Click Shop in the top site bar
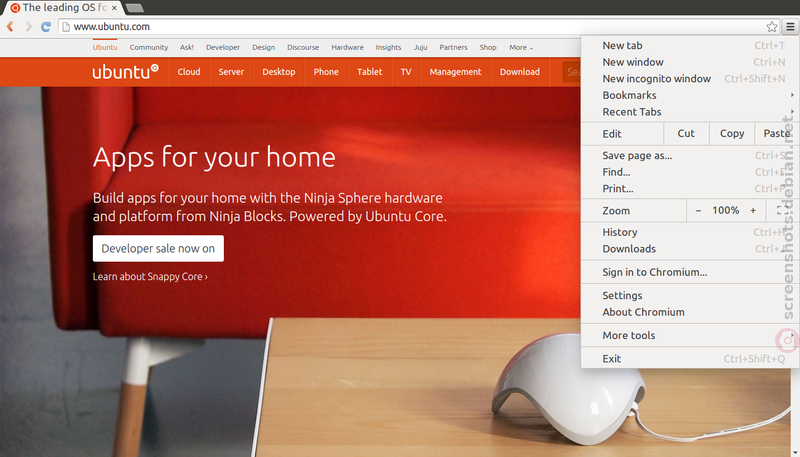Screen dimensions: 800x457 click(488, 47)
